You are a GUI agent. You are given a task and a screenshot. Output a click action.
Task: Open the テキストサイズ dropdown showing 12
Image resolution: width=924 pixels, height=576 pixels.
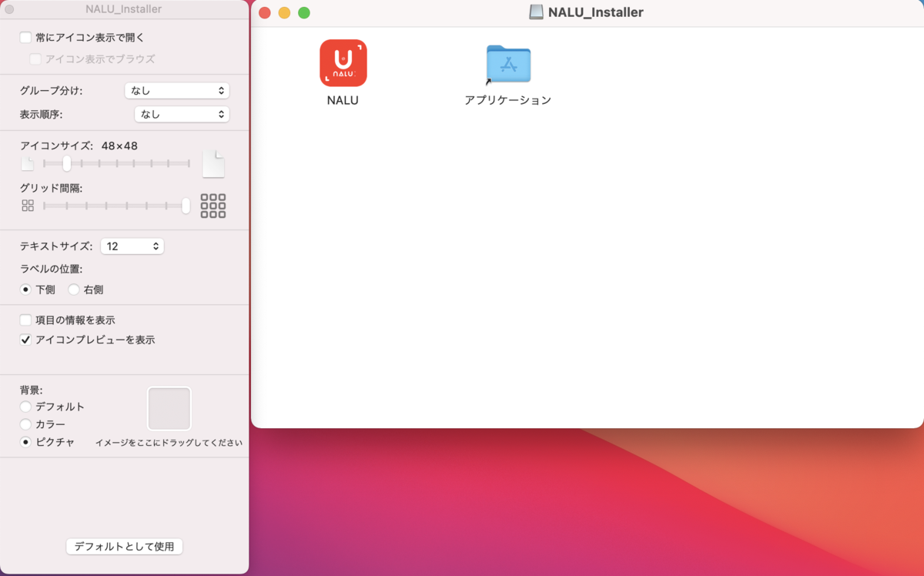click(x=132, y=246)
